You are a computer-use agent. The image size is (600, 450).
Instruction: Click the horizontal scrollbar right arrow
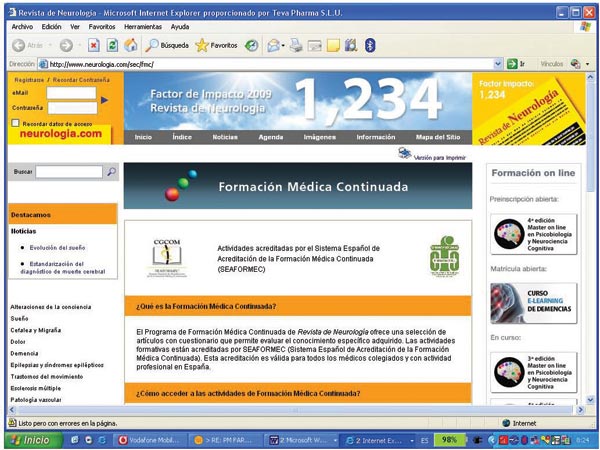580,410
